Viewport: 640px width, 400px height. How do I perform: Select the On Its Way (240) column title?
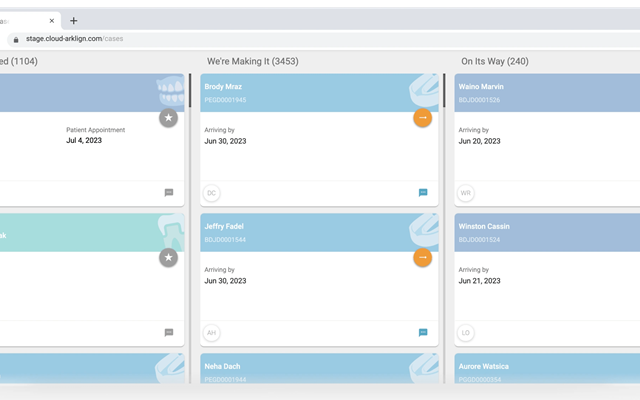495,61
